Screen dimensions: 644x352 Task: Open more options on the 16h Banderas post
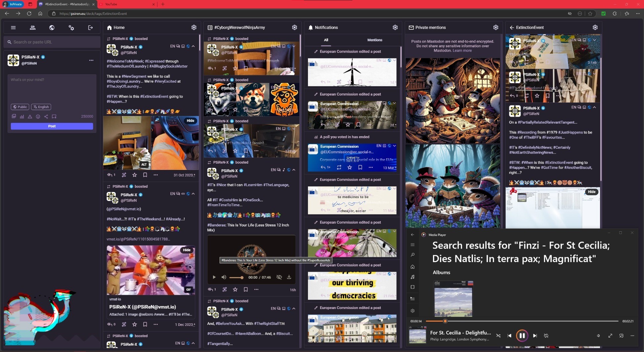point(256,290)
